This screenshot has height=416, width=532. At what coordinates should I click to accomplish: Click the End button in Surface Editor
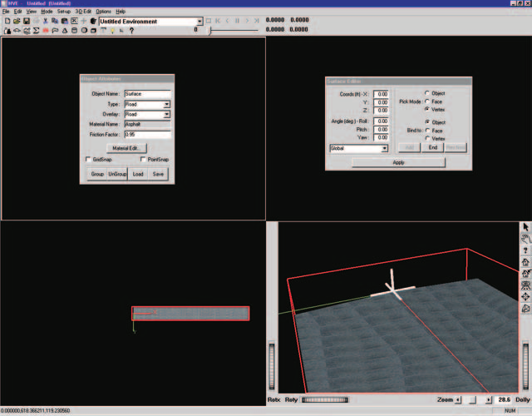(x=432, y=147)
